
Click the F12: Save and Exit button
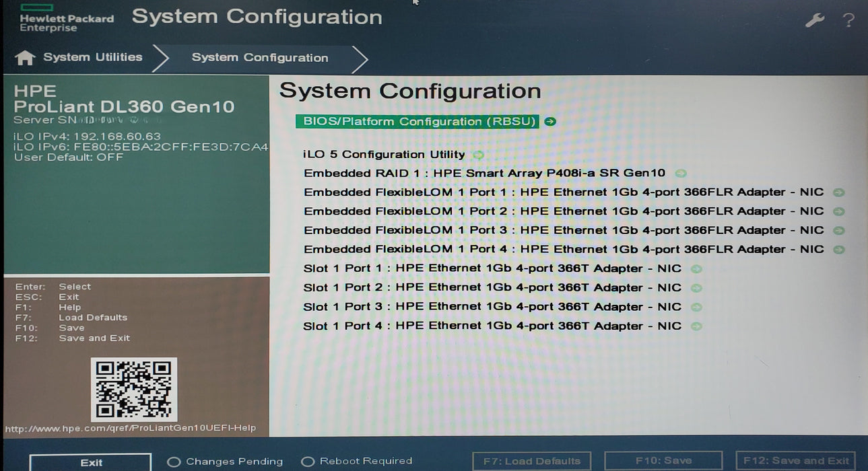coord(796,462)
